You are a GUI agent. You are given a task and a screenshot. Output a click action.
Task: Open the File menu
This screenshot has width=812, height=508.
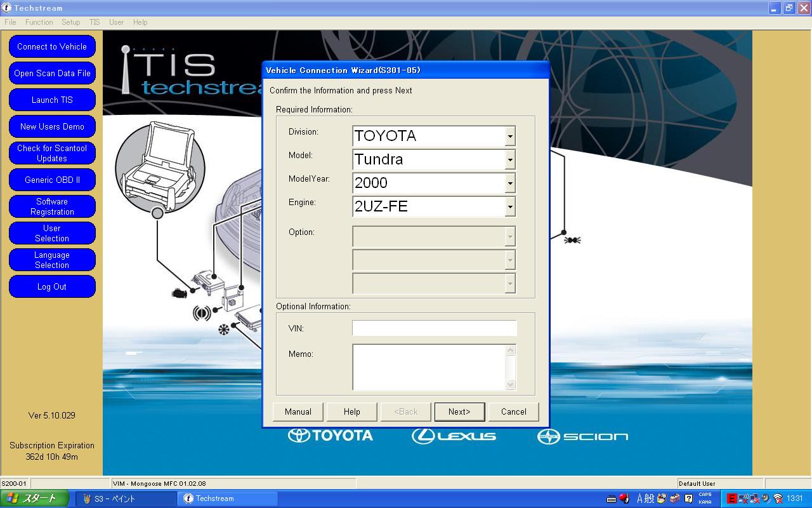tap(10, 22)
